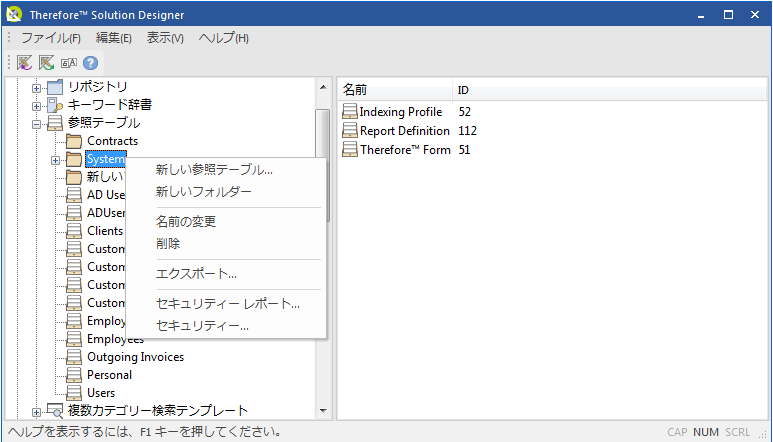Select the 複数カテゴリー検索テンプレート tree label
The height and width of the screenshot is (442, 773).
[x=158, y=410]
